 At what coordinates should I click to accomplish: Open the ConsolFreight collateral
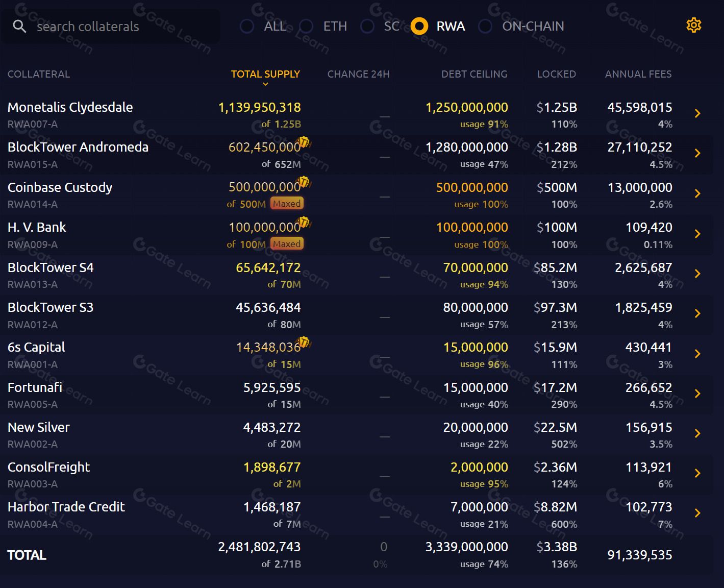coord(48,467)
